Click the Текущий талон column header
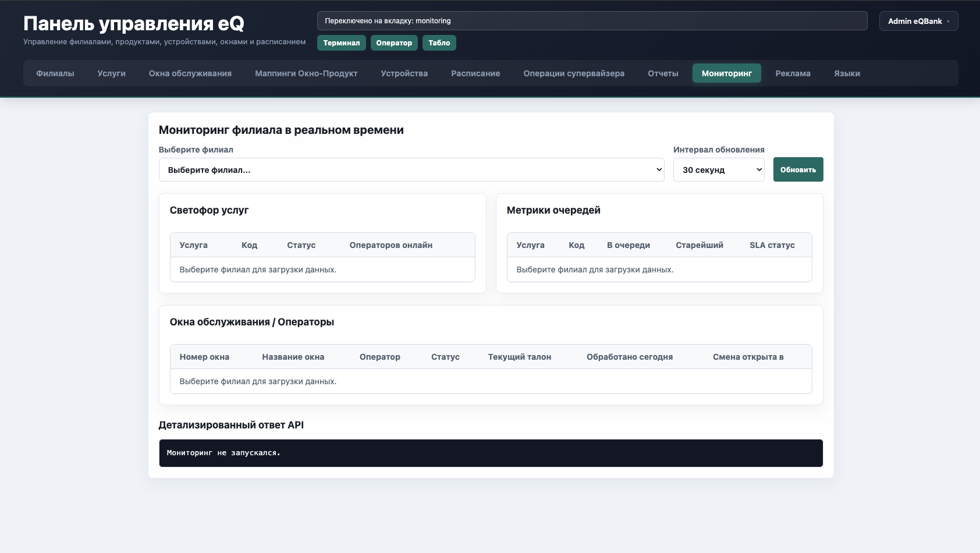This screenshot has height=553, width=980. click(520, 357)
